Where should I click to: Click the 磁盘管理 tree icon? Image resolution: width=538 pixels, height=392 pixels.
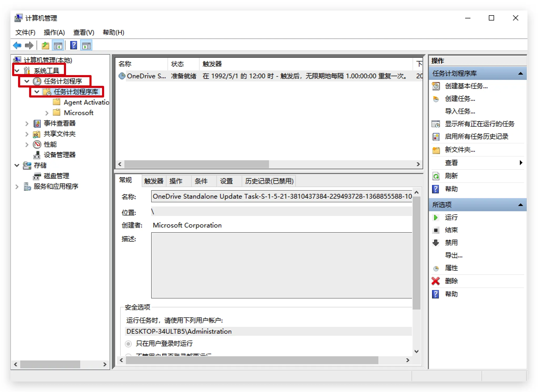click(37, 176)
